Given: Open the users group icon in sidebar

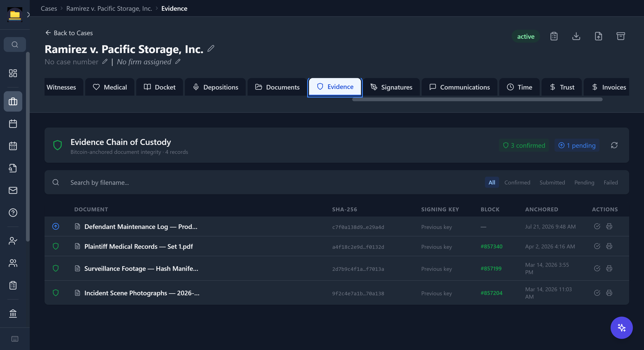Looking at the screenshot, I should (13, 263).
